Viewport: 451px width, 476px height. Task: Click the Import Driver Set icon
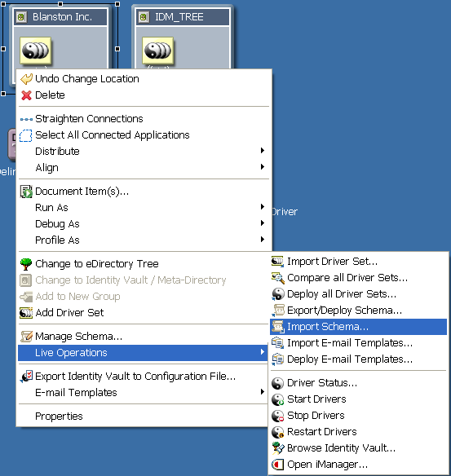click(x=277, y=262)
